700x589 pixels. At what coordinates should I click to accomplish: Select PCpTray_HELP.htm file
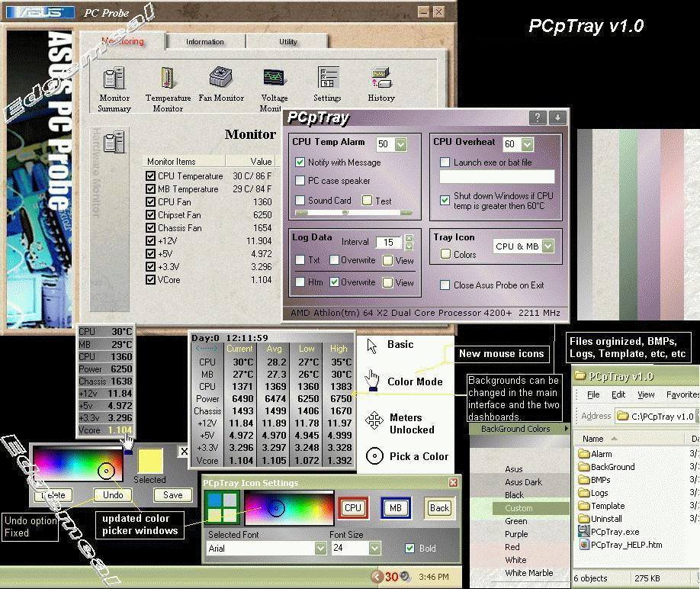click(x=620, y=544)
